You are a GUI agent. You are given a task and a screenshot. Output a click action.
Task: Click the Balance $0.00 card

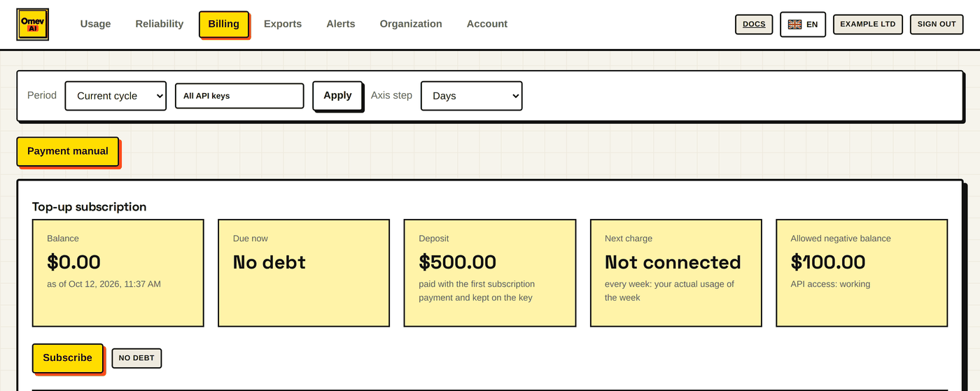(118, 273)
